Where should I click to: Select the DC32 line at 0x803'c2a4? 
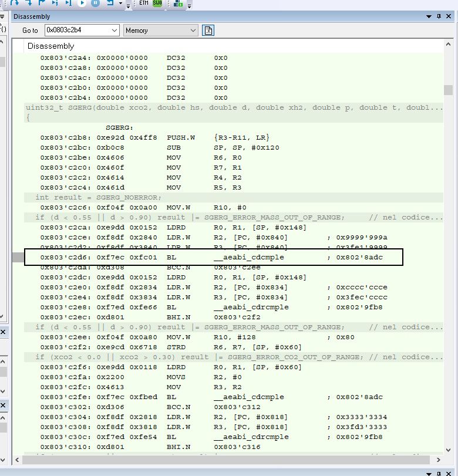[234, 58]
